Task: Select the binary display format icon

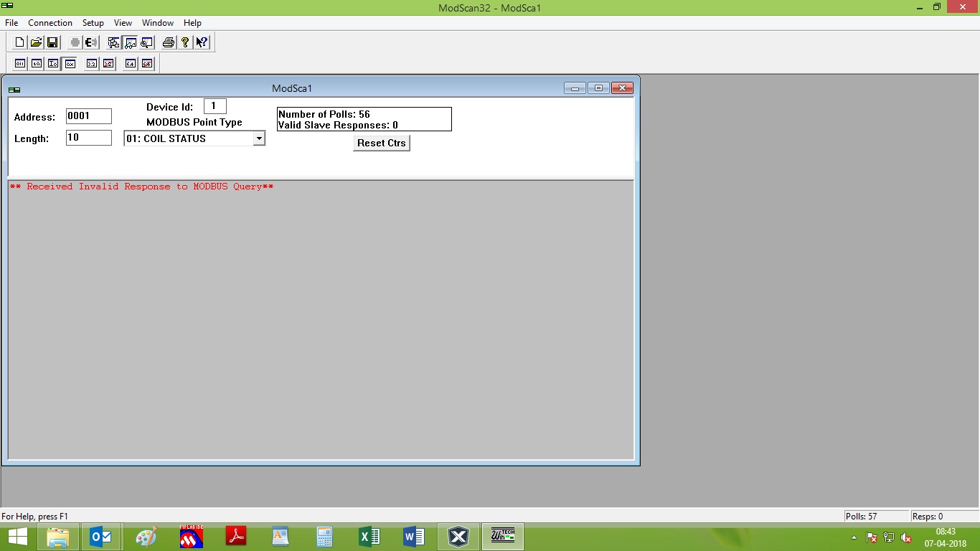Action: pos(20,64)
